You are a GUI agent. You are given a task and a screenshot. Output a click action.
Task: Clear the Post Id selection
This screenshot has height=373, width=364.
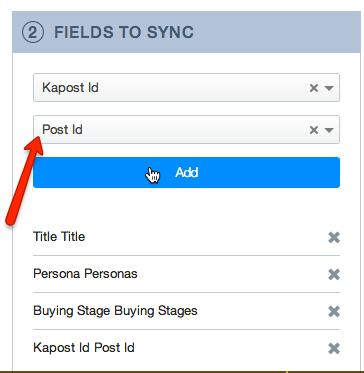point(314,130)
